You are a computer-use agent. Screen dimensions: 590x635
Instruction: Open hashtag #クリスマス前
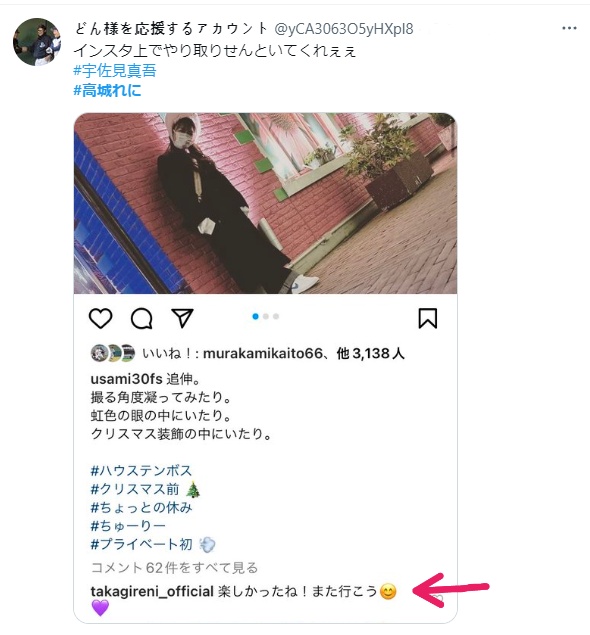point(135,489)
